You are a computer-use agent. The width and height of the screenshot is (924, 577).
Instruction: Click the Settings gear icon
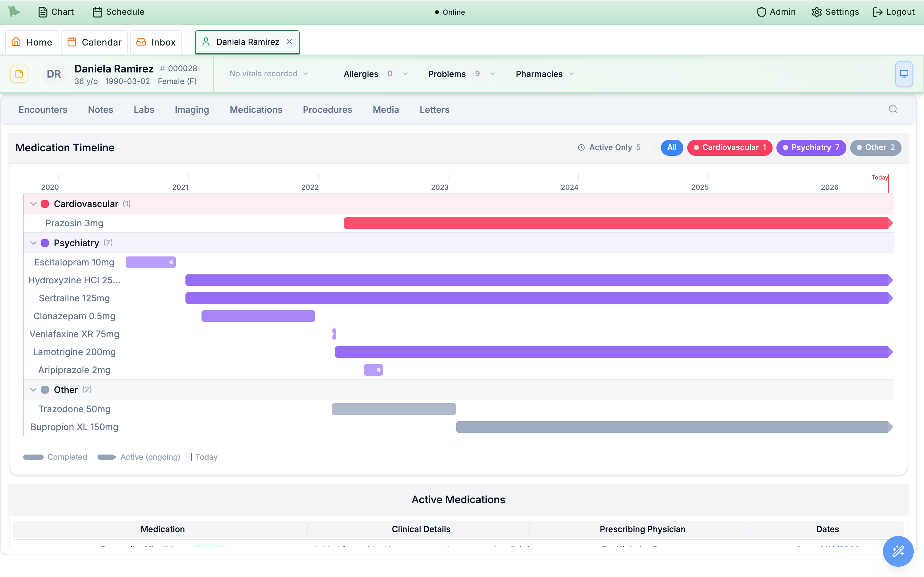(816, 12)
